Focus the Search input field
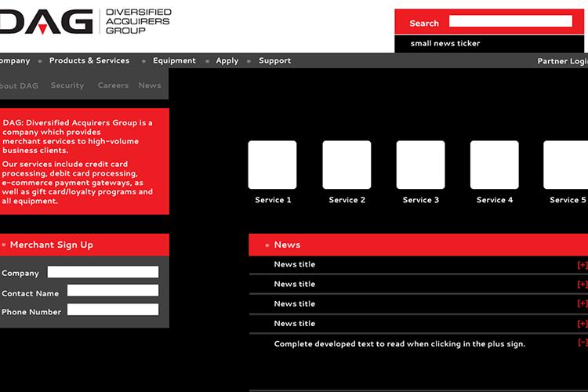Viewport: 588px width, 392px height. pos(510,21)
